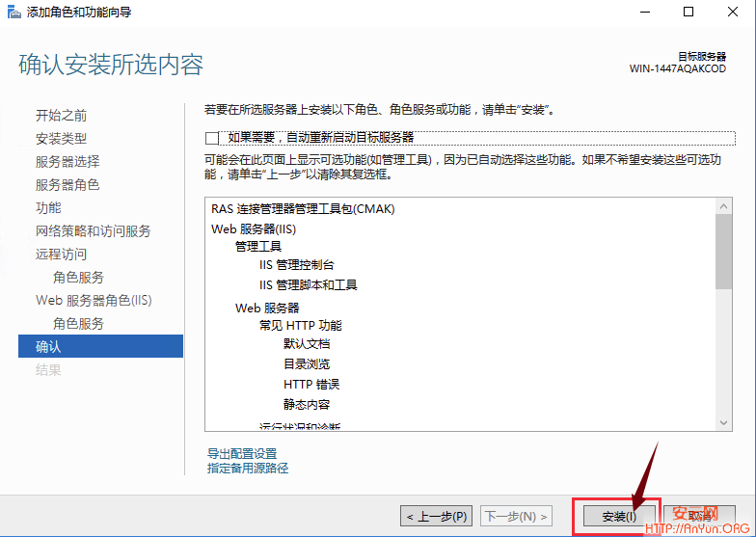Close the wizard window
Viewport: 756px width, 537px height.
point(733,12)
